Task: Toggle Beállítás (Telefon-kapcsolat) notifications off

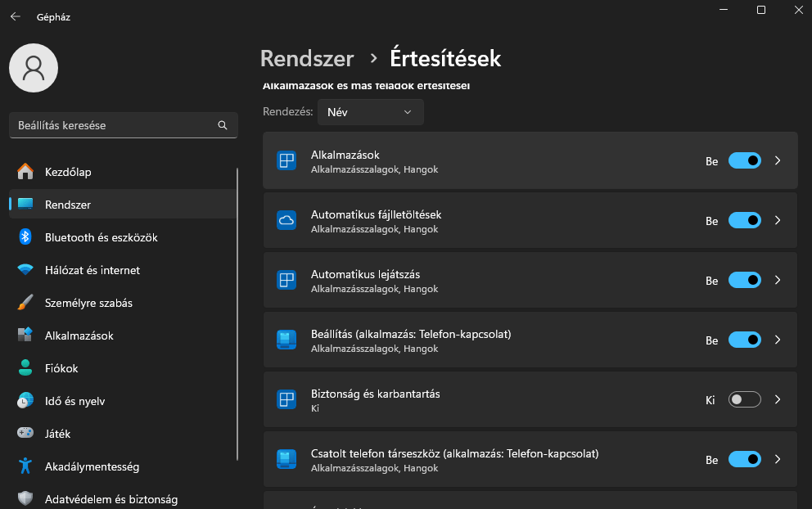Action: [x=745, y=340]
